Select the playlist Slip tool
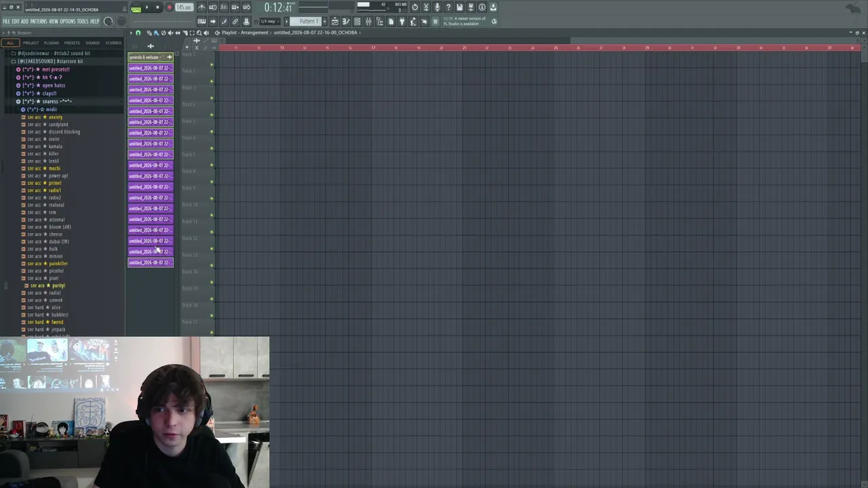The height and width of the screenshot is (488, 868). click(x=178, y=33)
